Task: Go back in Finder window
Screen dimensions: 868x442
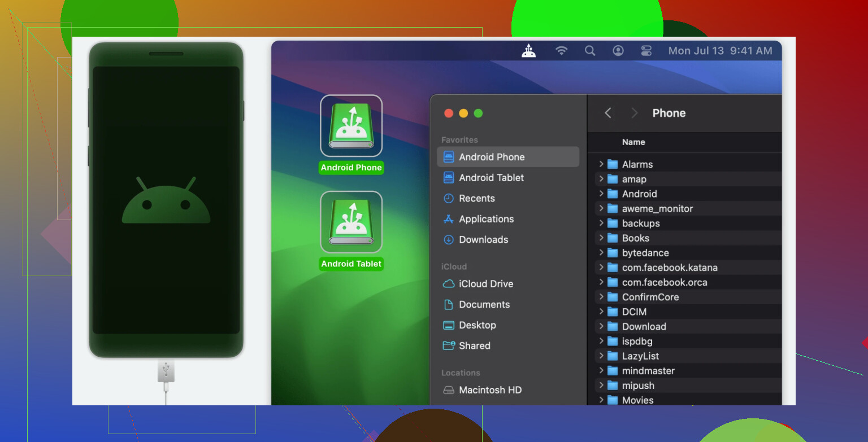Action: (608, 113)
